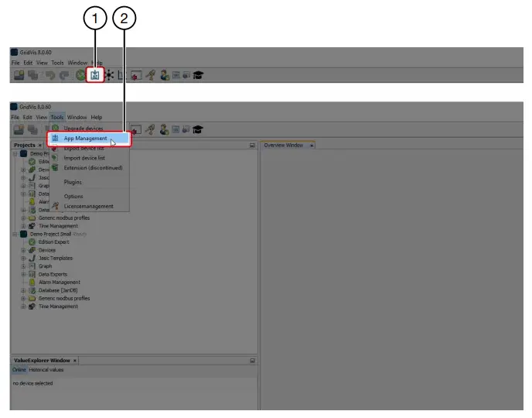Select the ValueExplorer Window tab

click(x=42, y=360)
